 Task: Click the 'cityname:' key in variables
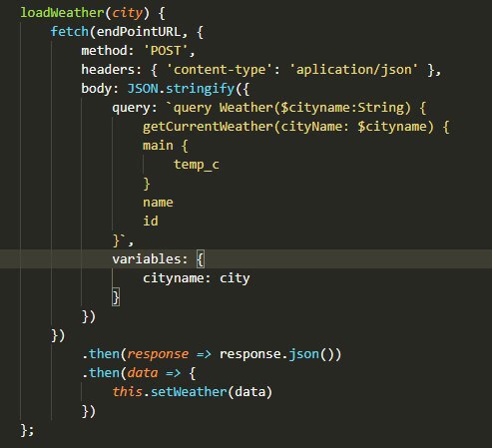[x=177, y=278]
